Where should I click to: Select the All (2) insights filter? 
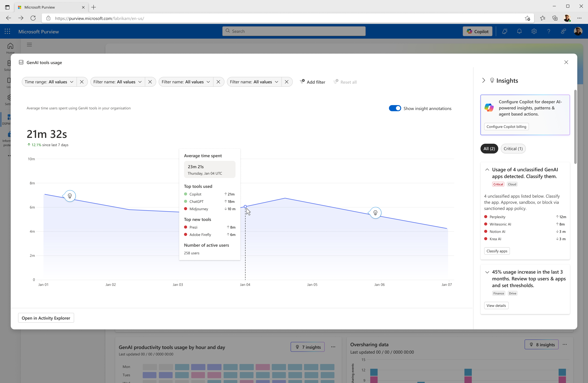pos(489,149)
